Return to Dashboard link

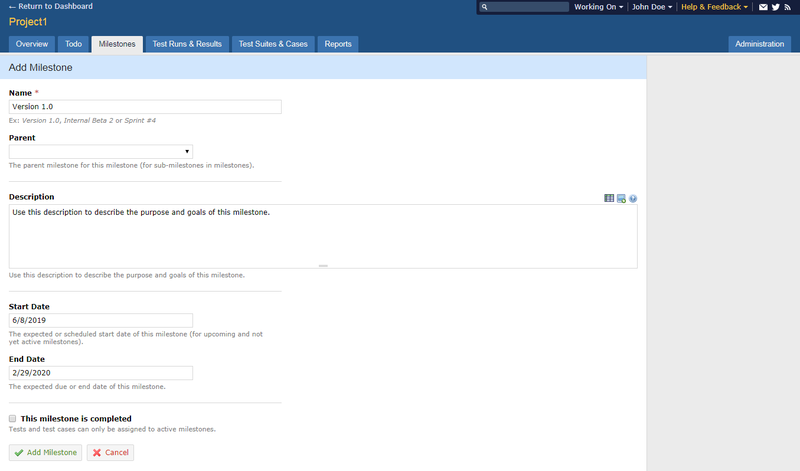(51, 7)
